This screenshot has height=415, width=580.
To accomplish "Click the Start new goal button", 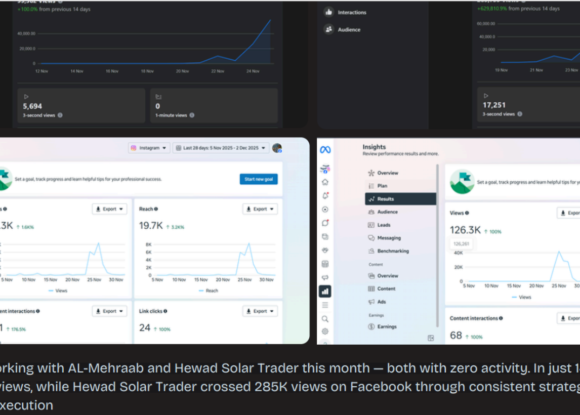I will click(x=259, y=179).
